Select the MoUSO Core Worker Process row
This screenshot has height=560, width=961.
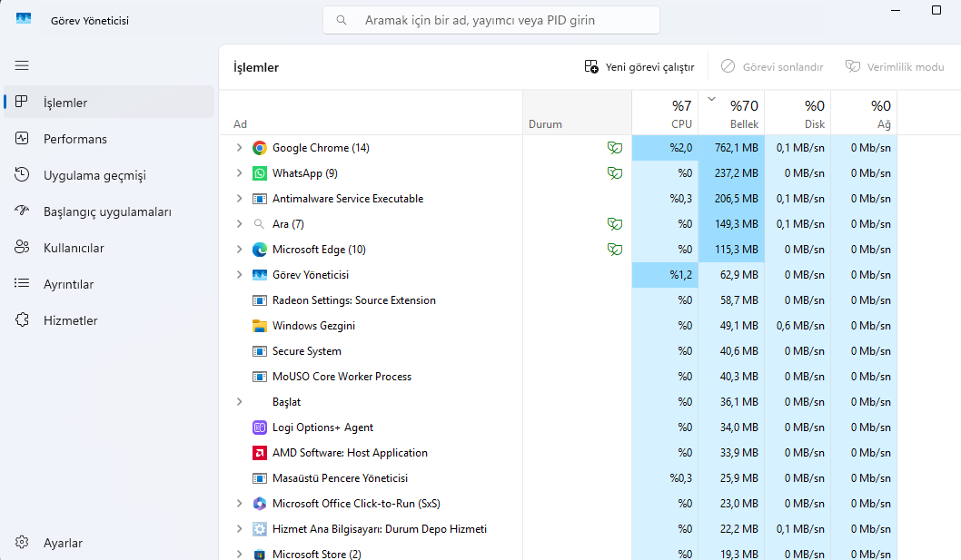pos(558,376)
